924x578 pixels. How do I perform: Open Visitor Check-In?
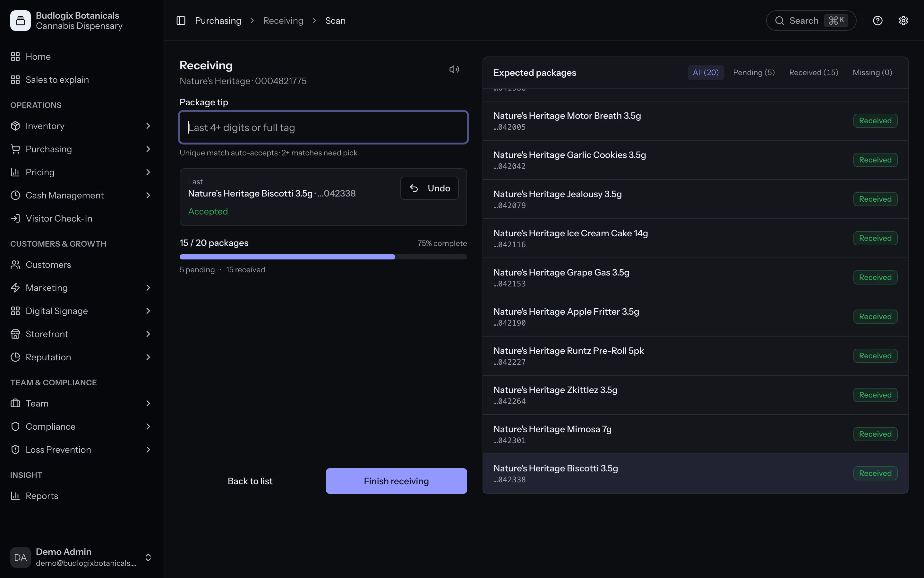[x=82, y=218]
